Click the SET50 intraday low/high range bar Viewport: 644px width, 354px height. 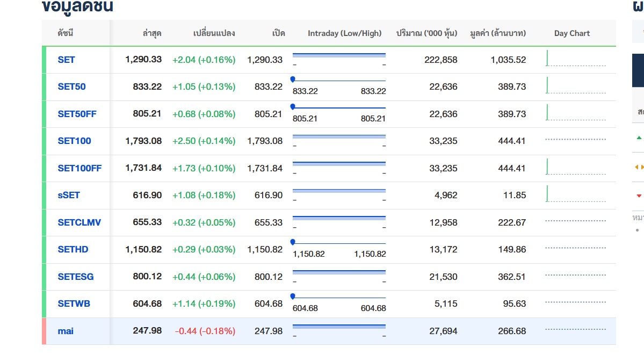339,81
